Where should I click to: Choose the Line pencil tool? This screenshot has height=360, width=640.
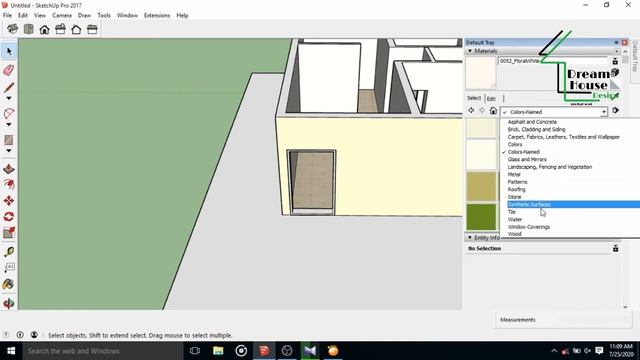tap(9, 87)
